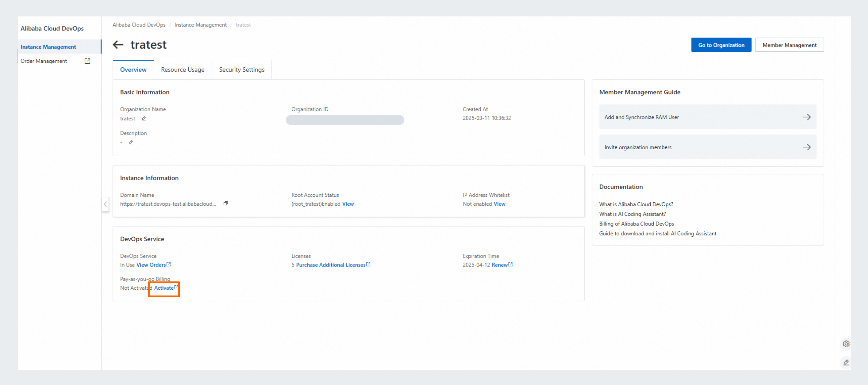Click arrow on Add and Synchronize RAM User

(806, 117)
